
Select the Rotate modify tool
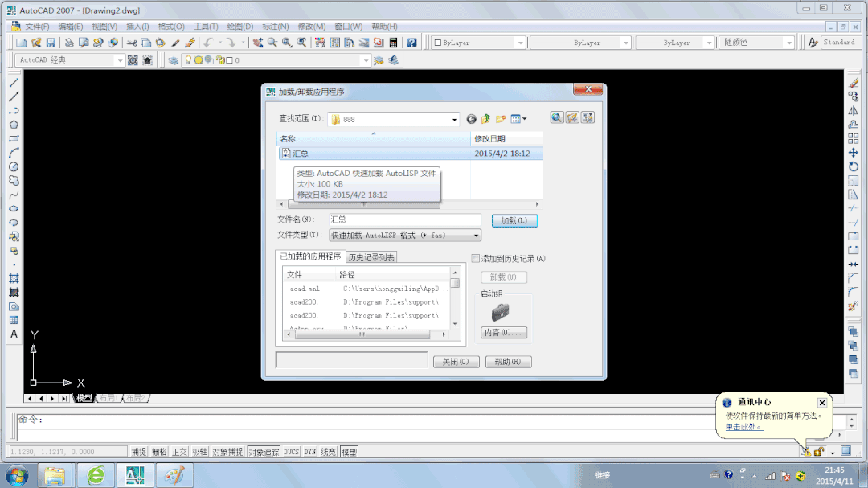pos(854,166)
